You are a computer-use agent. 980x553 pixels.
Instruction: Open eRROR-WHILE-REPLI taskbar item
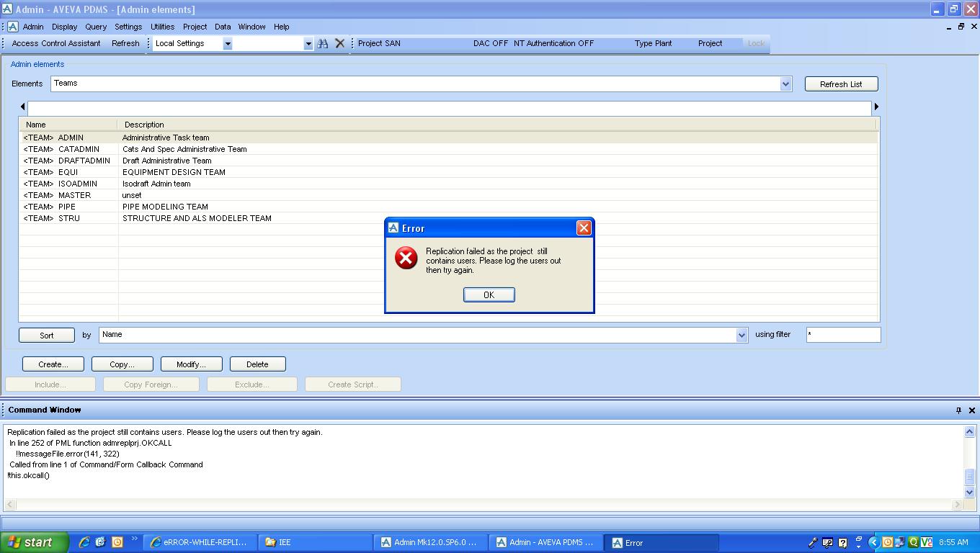click(x=199, y=542)
